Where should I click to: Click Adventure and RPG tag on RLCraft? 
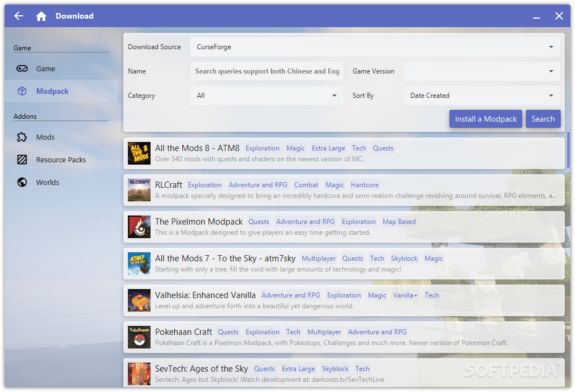coord(258,184)
